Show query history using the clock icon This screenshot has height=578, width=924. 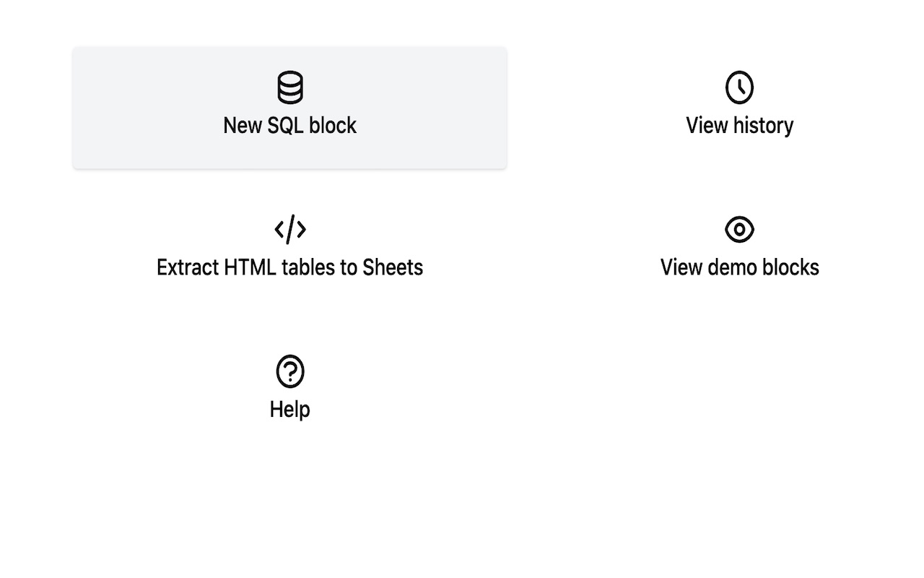click(739, 87)
